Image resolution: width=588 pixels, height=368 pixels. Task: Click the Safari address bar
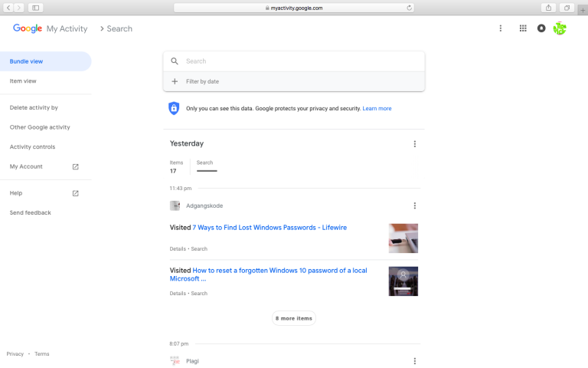(294, 8)
